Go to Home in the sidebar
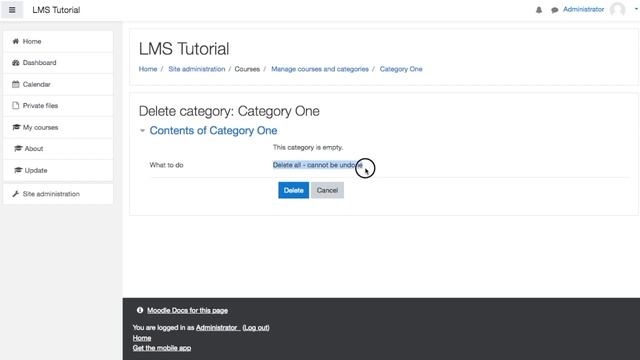Screen dimensions: 640x360 click(58, 41)
